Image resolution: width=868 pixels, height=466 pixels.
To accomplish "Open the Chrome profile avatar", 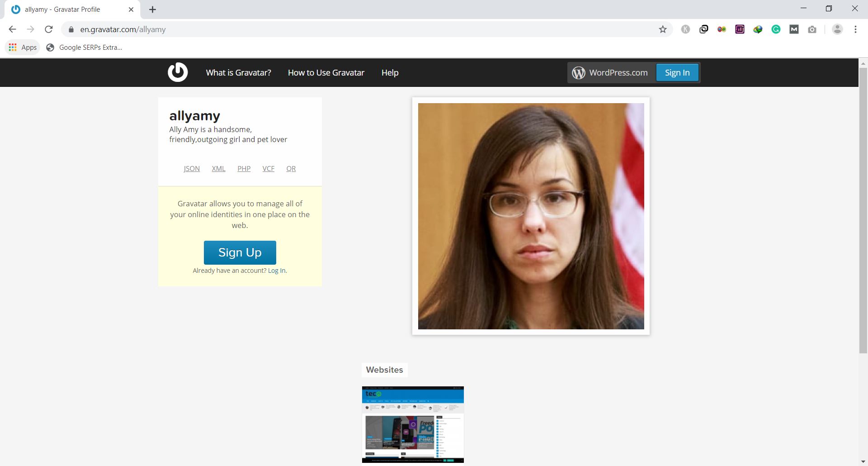I will coord(837,29).
